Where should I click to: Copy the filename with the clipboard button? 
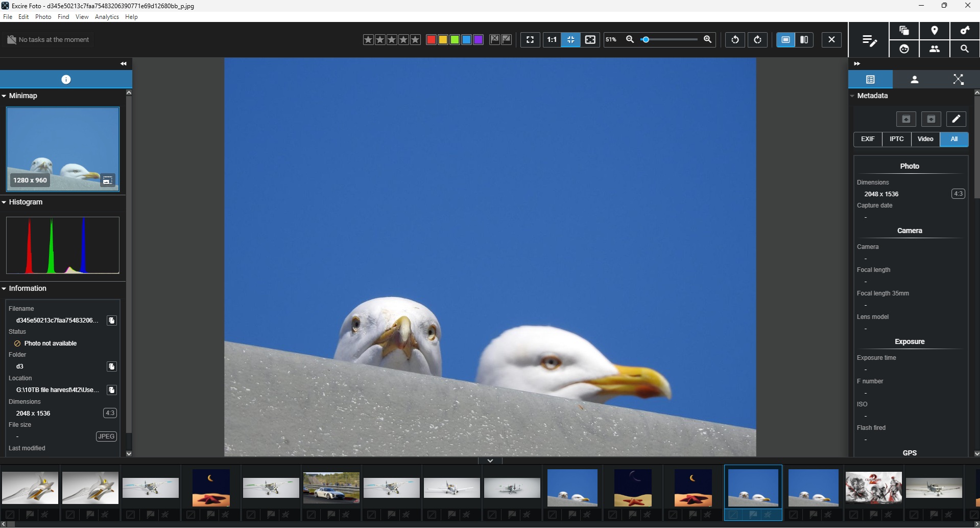(x=111, y=320)
